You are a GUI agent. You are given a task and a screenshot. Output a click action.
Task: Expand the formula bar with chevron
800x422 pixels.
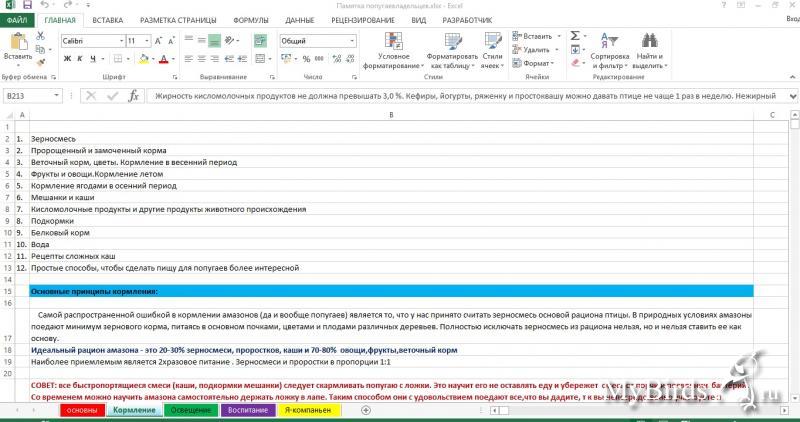point(791,96)
